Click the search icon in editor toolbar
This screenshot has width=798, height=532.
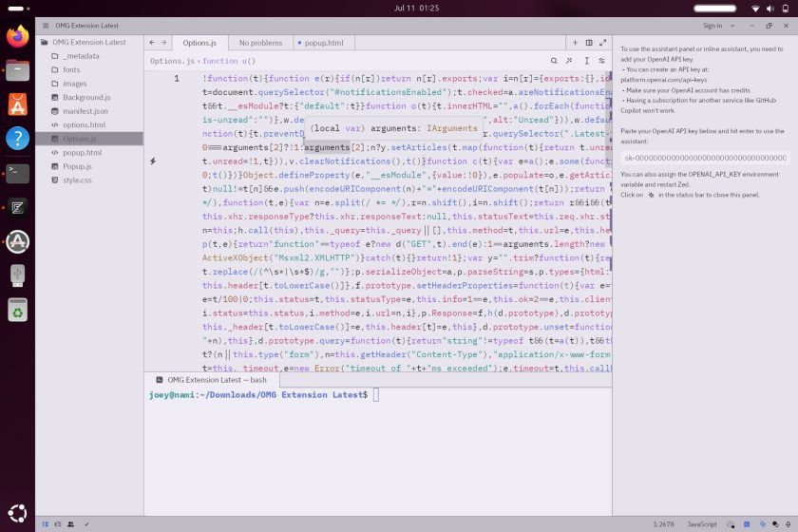[x=554, y=61]
